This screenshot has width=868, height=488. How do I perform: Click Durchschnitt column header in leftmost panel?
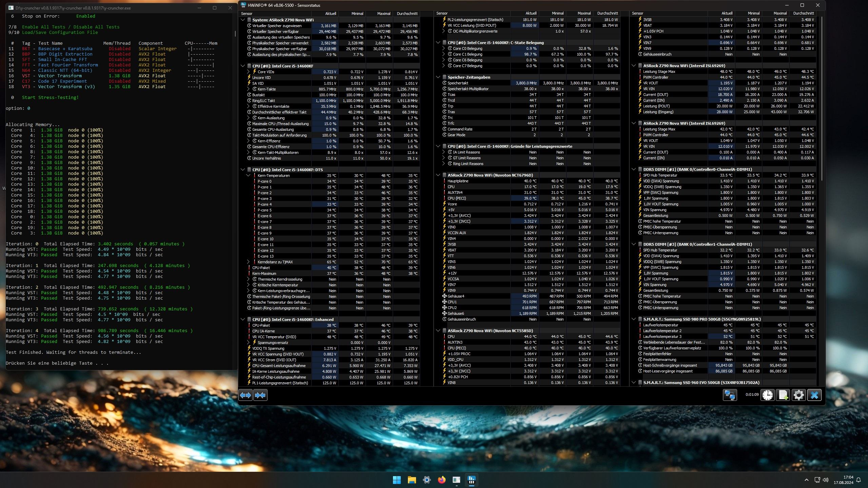407,14
